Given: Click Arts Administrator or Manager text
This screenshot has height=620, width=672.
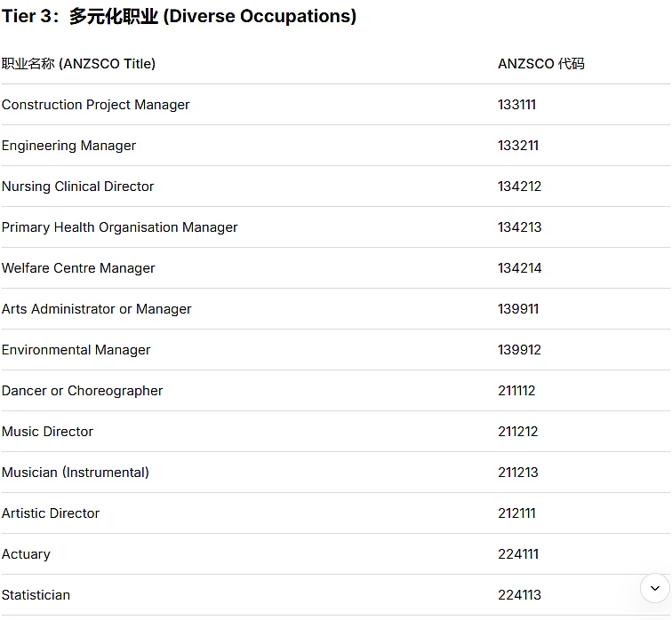Looking at the screenshot, I should pyautogui.click(x=96, y=309).
